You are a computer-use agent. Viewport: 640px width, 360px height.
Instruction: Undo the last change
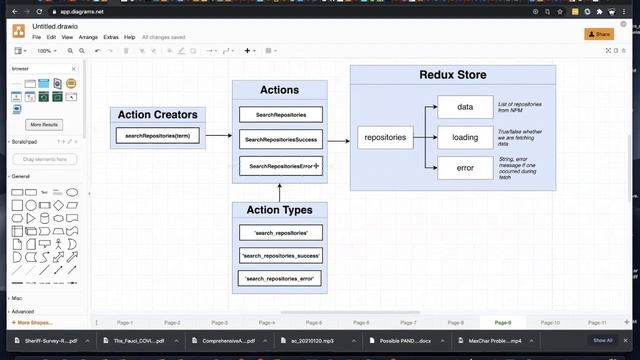[x=98, y=51]
